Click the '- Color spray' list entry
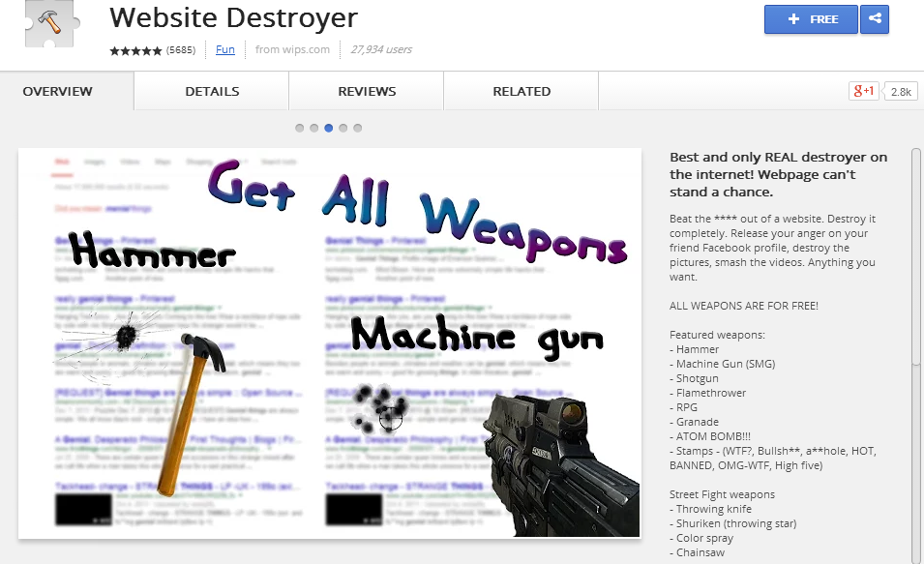 tap(701, 538)
